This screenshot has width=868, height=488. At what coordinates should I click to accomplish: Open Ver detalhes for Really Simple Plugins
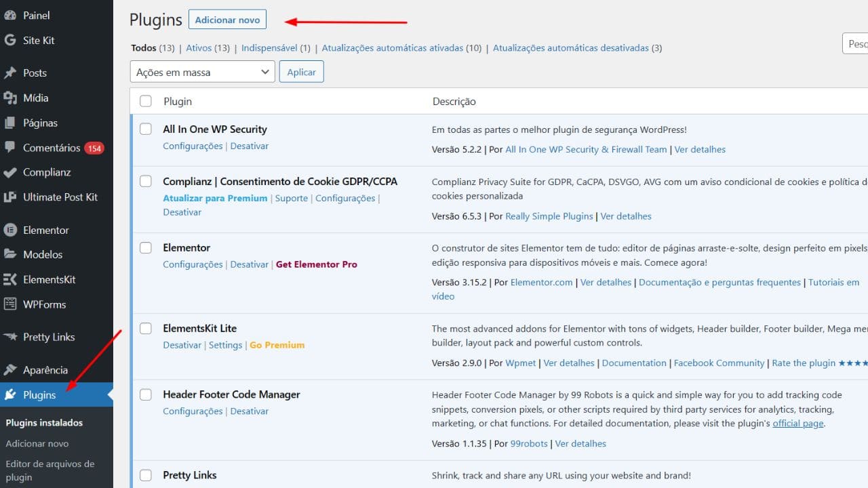click(x=626, y=216)
